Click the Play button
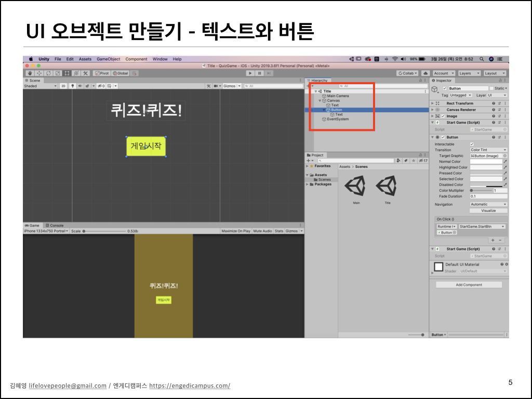The width and height of the screenshot is (532, 399). [250, 73]
